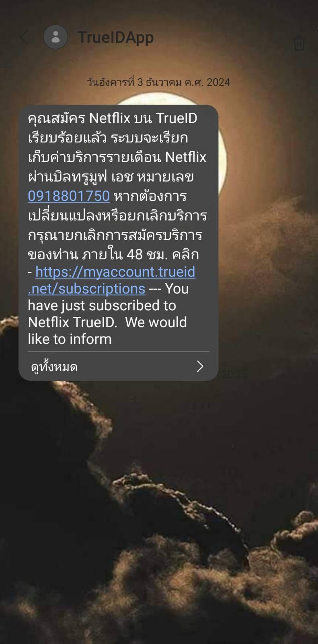This screenshot has width=318, height=644.
Task: Tap the English text have just subscribed to
Action: [102, 305]
